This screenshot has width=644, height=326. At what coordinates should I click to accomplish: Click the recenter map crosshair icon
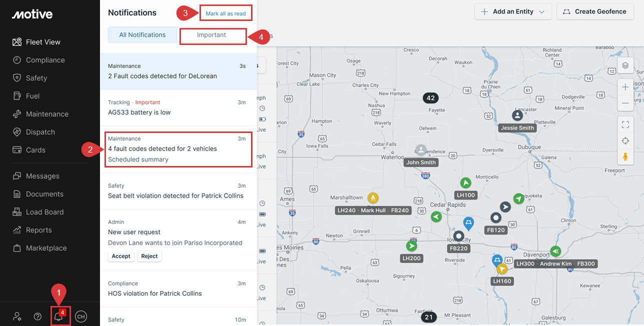[625, 140]
